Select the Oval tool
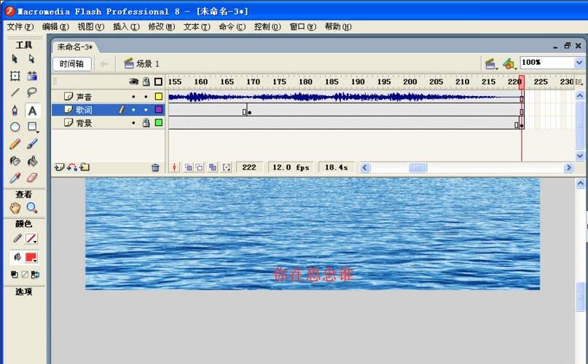Viewport: 588px width, 364px height. [15, 127]
